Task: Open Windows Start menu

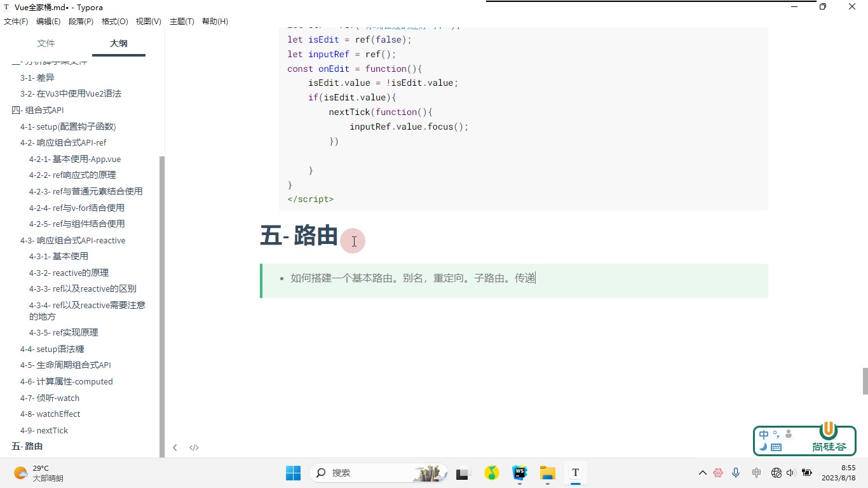Action: point(293,473)
